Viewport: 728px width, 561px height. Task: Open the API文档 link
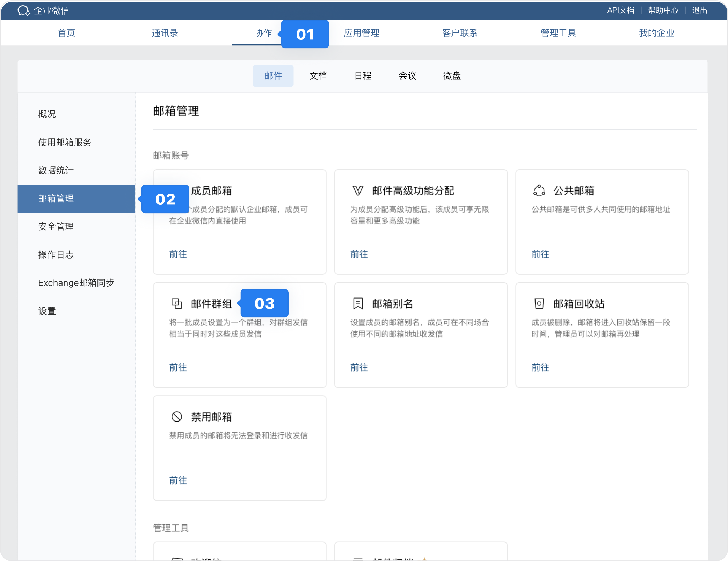coord(620,10)
